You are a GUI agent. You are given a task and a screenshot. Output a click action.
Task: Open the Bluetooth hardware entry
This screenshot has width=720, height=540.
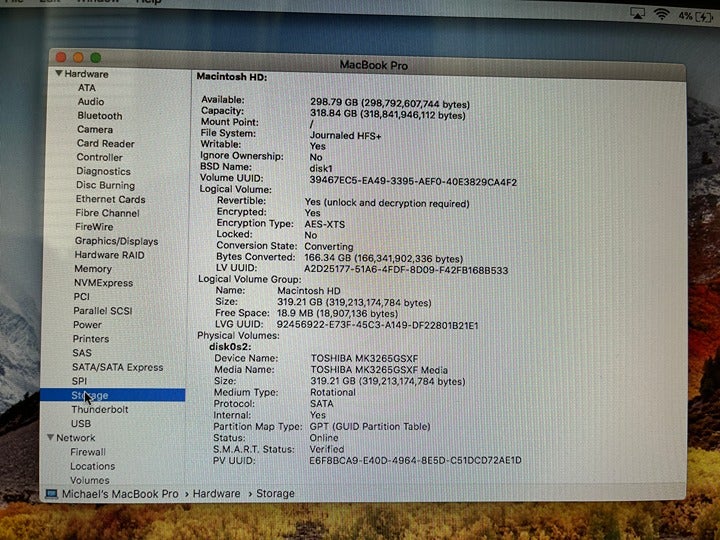[100, 116]
